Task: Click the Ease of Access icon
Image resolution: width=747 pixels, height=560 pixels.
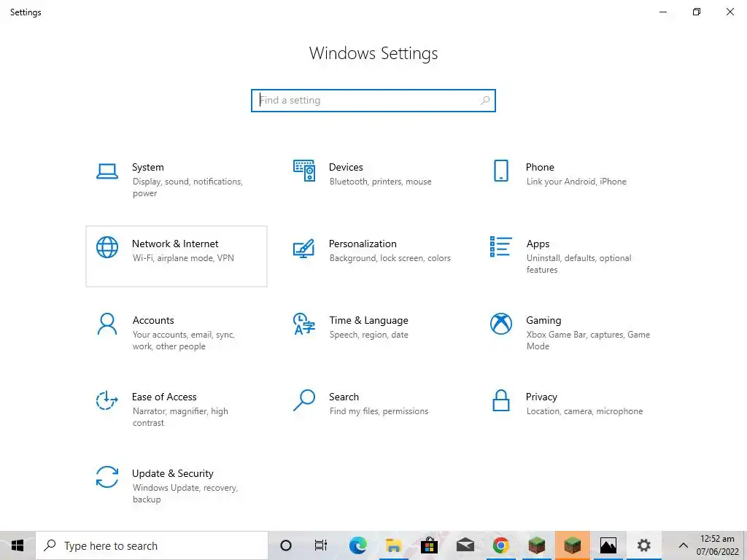Action: (x=107, y=400)
